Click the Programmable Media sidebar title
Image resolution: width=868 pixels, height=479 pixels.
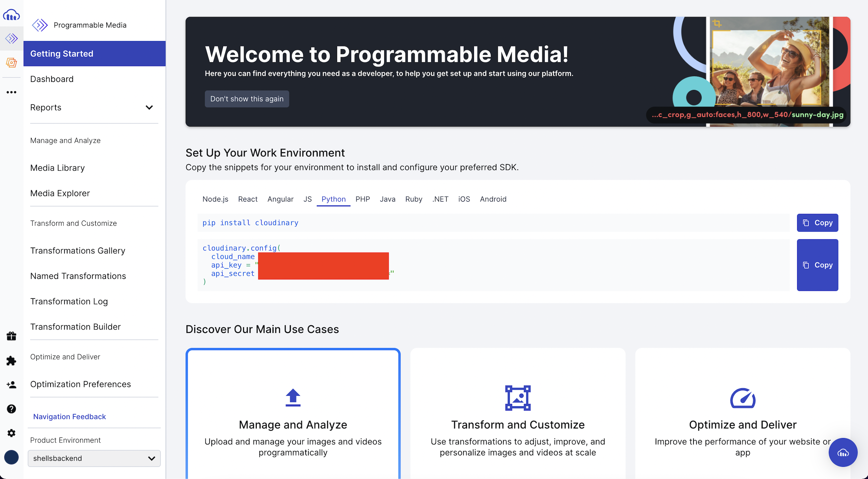coord(90,25)
